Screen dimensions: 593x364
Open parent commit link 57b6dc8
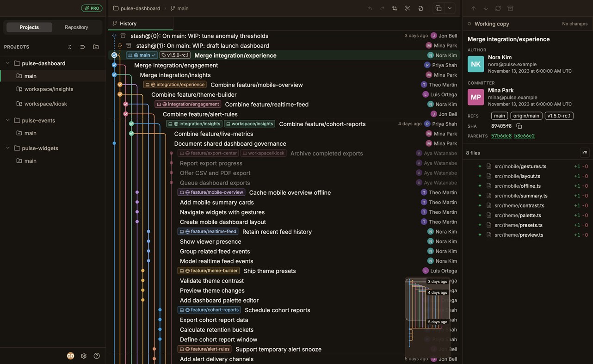point(501,136)
